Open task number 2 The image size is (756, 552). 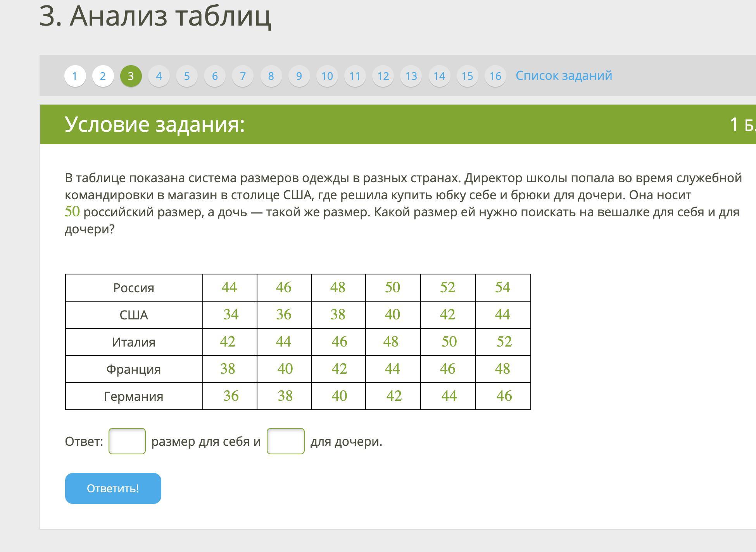pos(103,76)
